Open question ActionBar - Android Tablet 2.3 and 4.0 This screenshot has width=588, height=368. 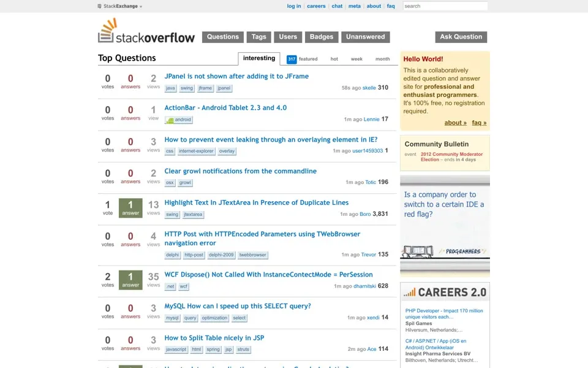(225, 108)
